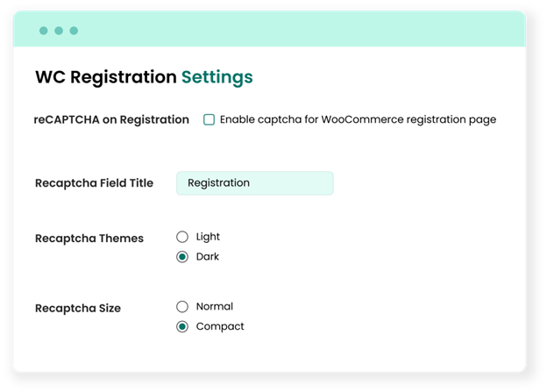Click the 'Light' option label text
This screenshot has height=392, width=547.
208,237
